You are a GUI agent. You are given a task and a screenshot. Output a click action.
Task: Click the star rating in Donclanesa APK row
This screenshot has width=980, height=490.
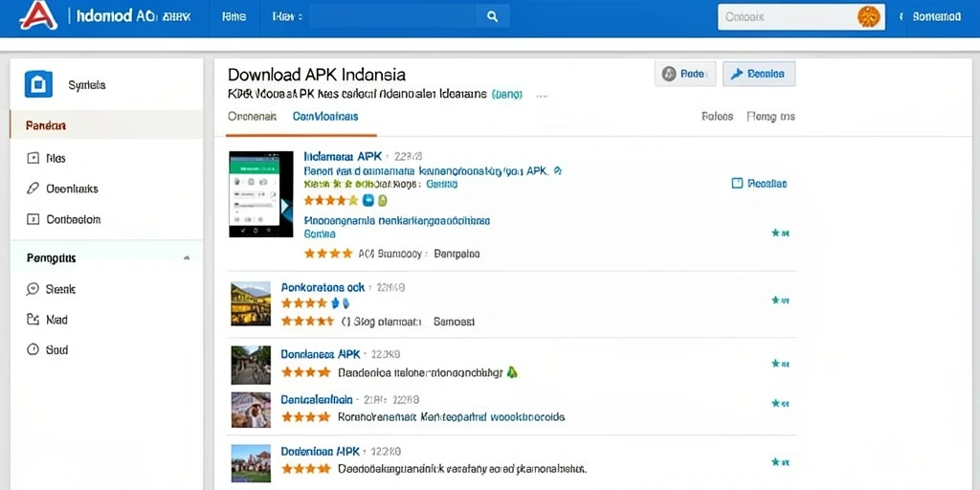pos(305,372)
